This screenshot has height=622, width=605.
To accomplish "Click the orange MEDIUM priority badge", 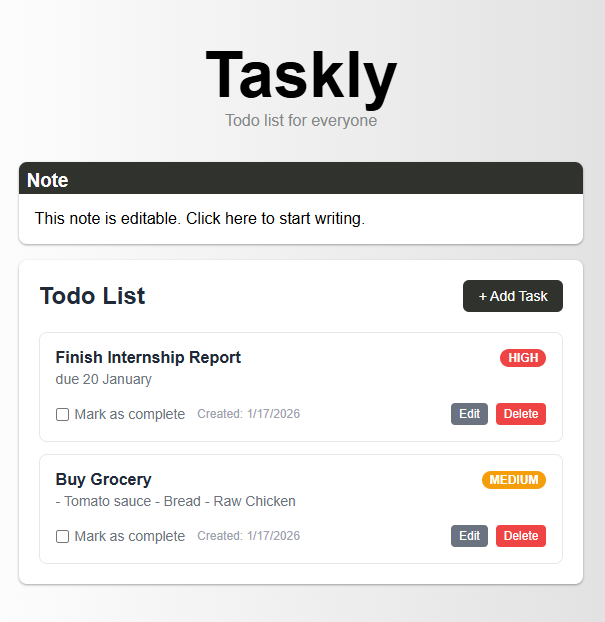I will click(x=513, y=480).
